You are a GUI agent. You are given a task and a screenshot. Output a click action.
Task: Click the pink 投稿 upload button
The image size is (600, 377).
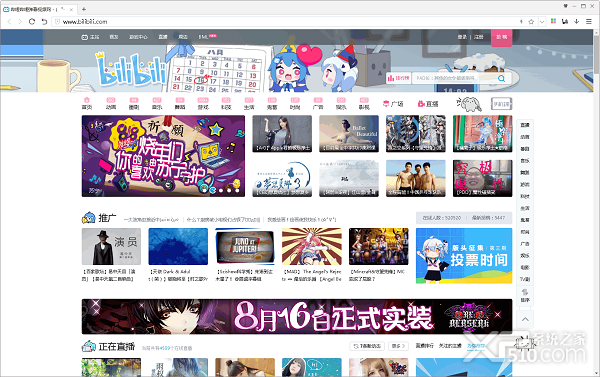501,37
